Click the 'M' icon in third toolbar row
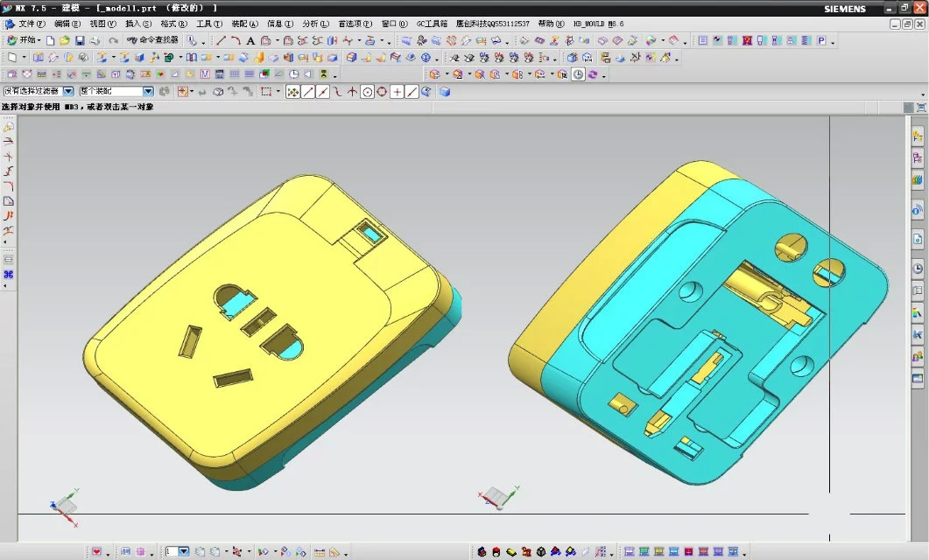The image size is (929, 560). 205,74
